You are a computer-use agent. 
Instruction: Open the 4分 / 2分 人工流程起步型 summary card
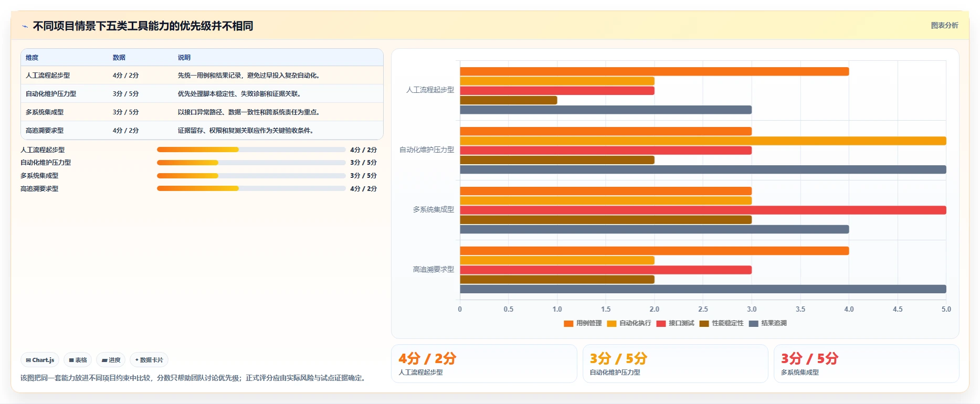[484, 364]
